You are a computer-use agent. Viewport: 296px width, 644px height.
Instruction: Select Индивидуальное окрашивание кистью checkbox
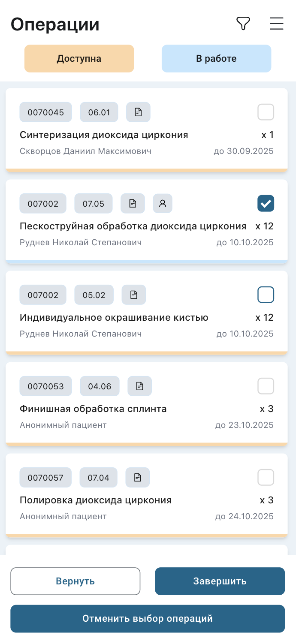(x=266, y=295)
